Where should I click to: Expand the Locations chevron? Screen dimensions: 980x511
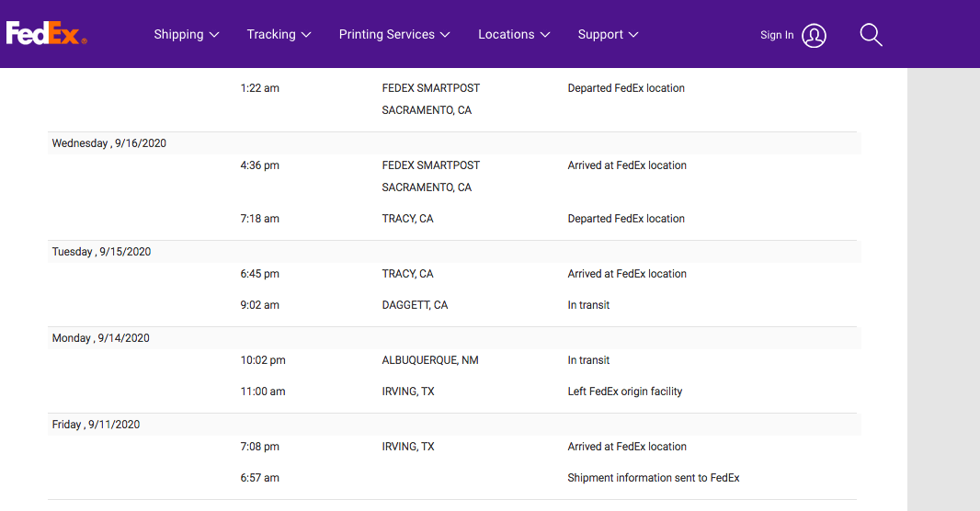(545, 35)
